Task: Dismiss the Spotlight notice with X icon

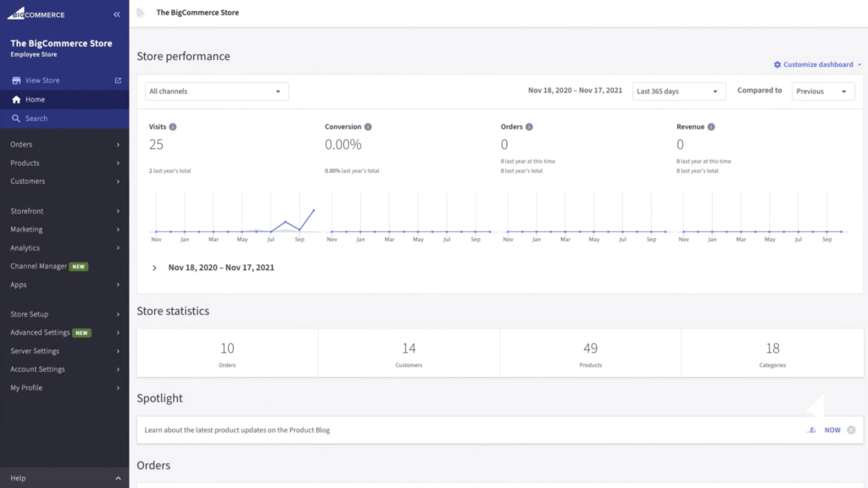Action: coord(851,430)
